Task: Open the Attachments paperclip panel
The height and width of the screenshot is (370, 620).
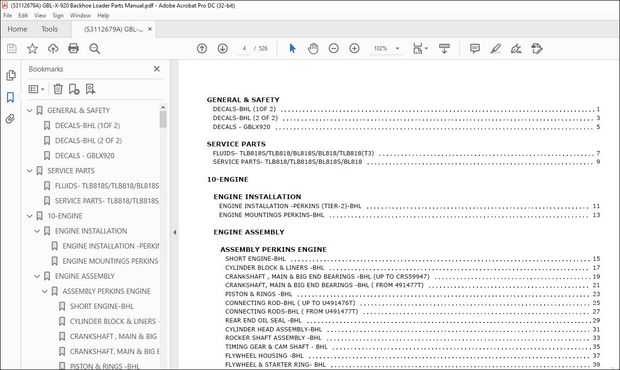Action: tap(11, 119)
